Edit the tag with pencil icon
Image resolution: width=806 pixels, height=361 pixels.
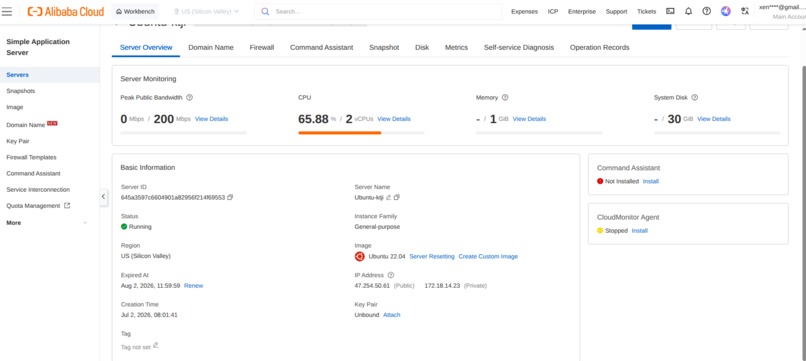tap(156, 346)
